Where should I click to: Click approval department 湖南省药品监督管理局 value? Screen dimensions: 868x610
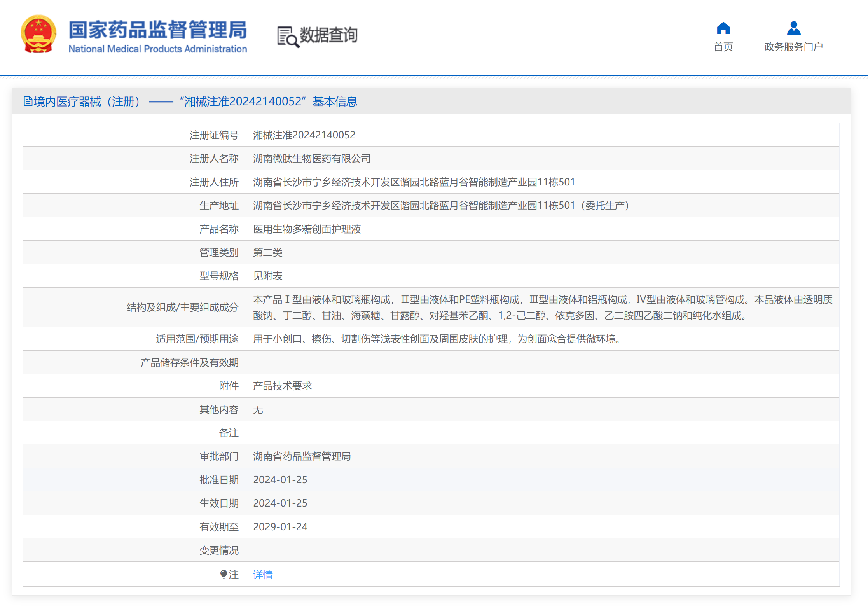(302, 456)
